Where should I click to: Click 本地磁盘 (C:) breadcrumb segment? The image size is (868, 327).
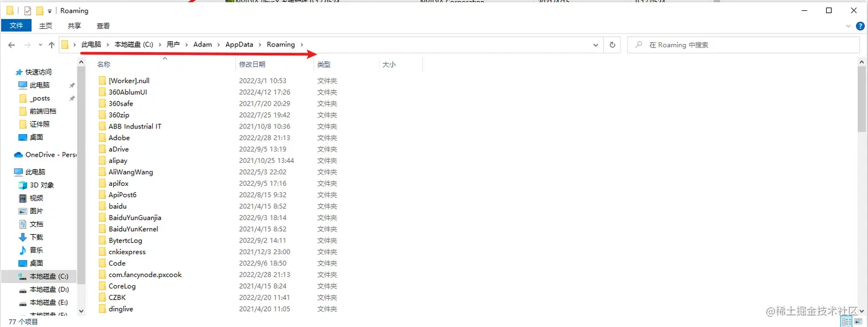coord(134,45)
